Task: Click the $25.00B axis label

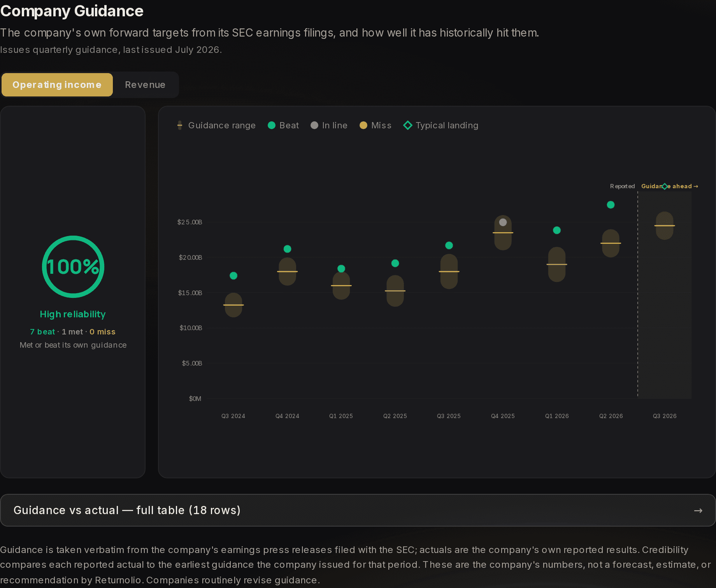Action: [x=190, y=222]
